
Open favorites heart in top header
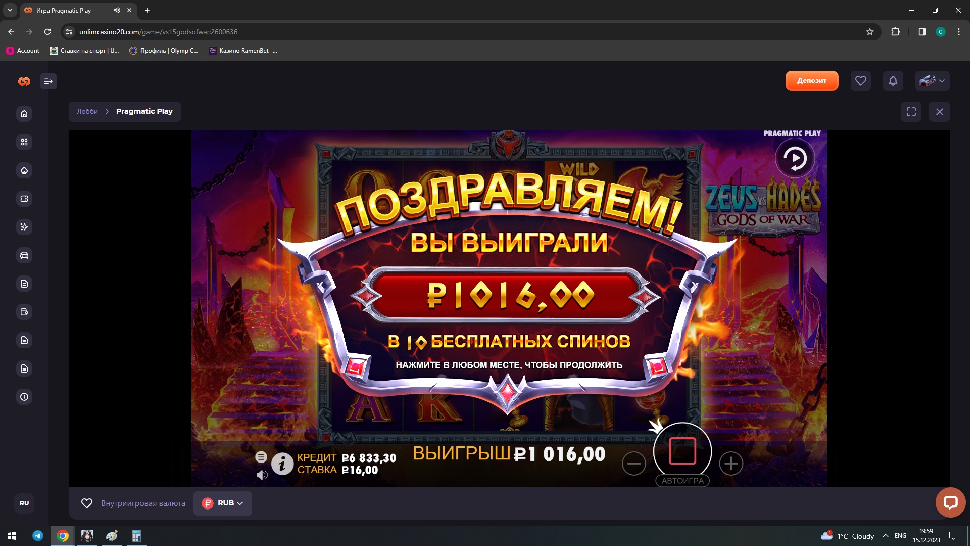[861, 81]
